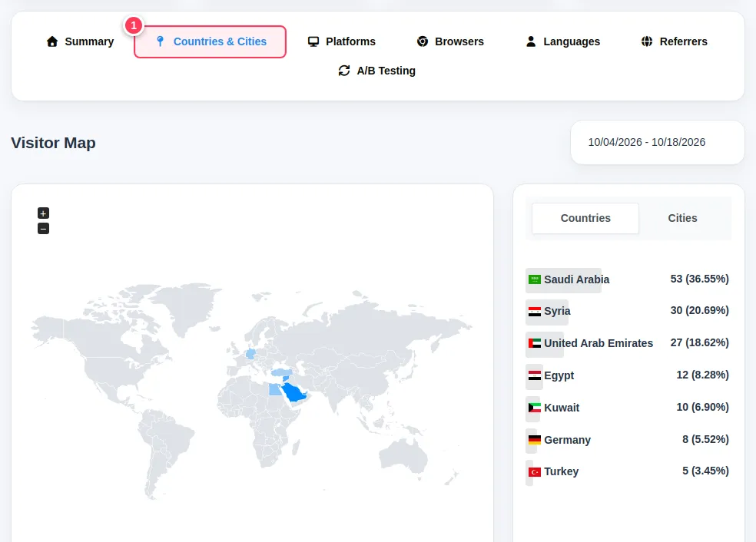Click the map pin icon
The width and height of the screenshot is (756, 542).
tap(161, 41)
